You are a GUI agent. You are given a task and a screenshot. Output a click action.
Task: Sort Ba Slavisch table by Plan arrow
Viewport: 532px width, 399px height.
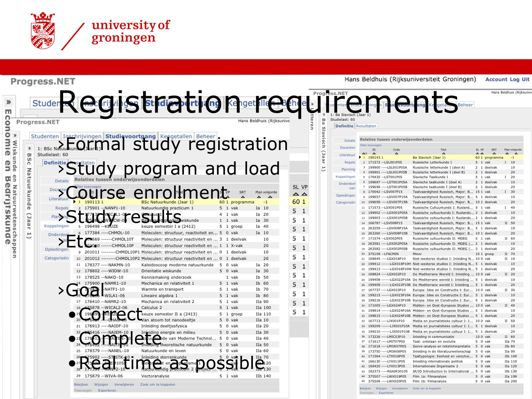click(x=507, y=154)
